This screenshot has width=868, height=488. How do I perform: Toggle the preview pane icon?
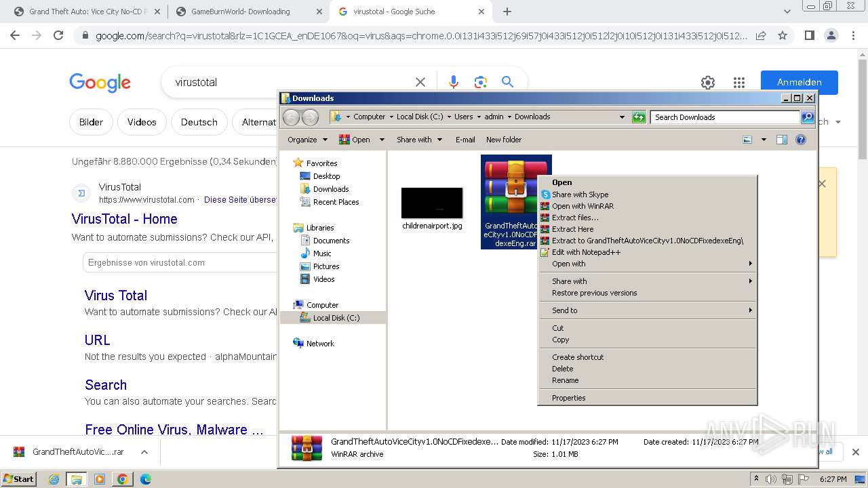pyautogui.click(x=782, y=140)
